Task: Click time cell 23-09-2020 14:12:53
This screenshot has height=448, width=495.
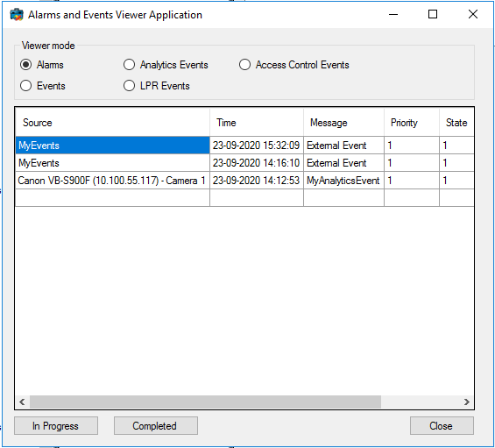Action: click(257, 181)
